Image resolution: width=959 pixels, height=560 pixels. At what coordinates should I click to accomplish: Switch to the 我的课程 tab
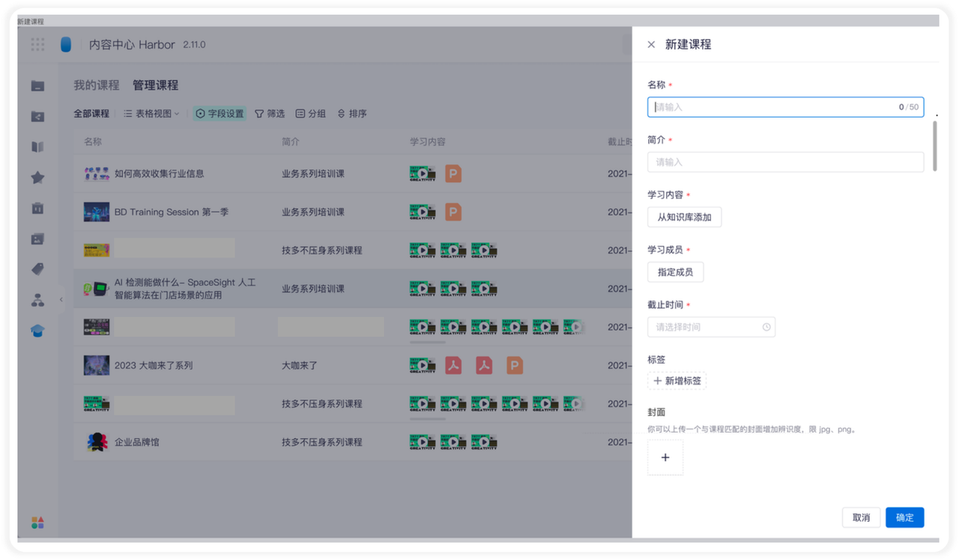click(x=96, y=85)
